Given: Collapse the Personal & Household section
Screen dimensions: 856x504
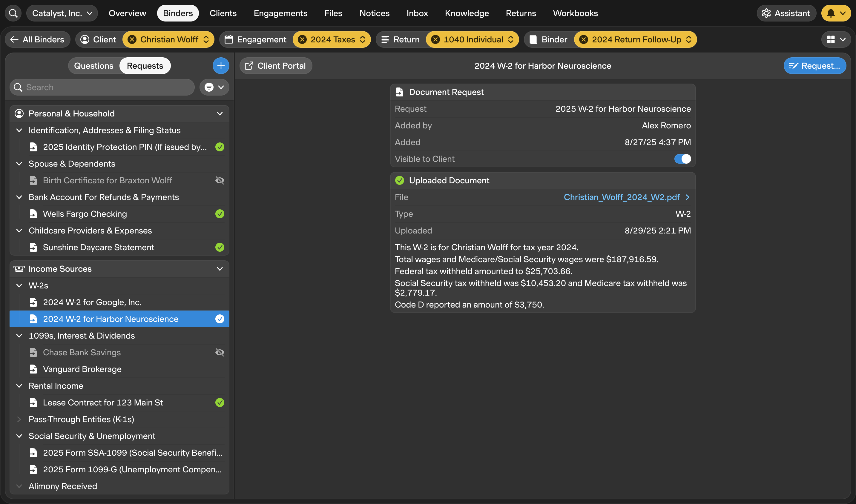Looking at the screenshot, I should click(220, 113).
